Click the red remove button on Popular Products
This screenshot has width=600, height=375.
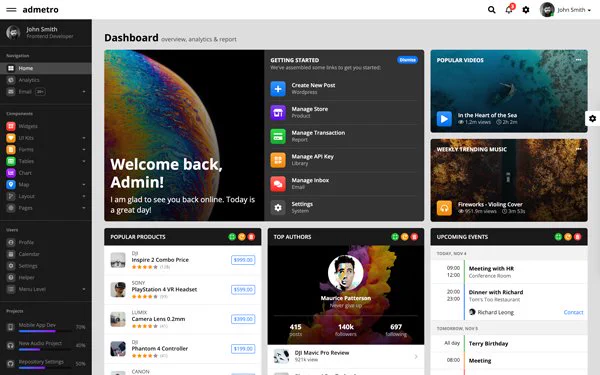pos(251,237)
